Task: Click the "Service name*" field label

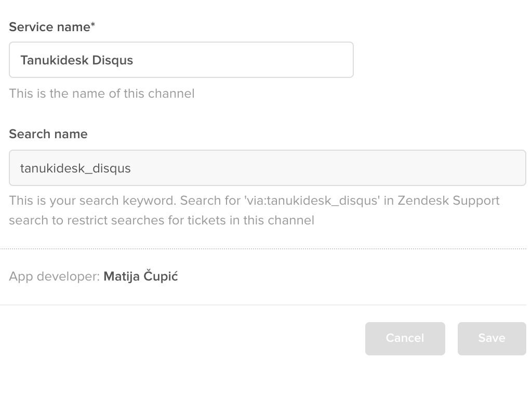Action: (49, 27)
